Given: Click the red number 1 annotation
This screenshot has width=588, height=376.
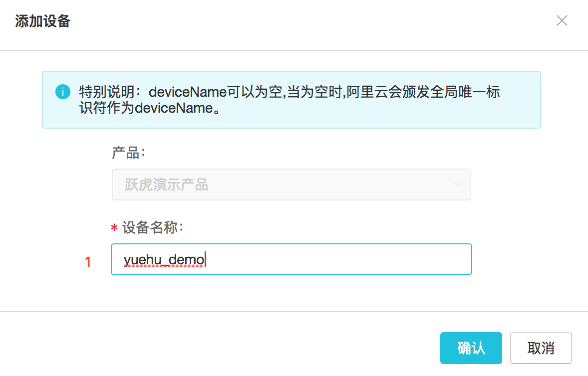Looking at the screenshot, I should pyautogui.click(x=88, y=262).
